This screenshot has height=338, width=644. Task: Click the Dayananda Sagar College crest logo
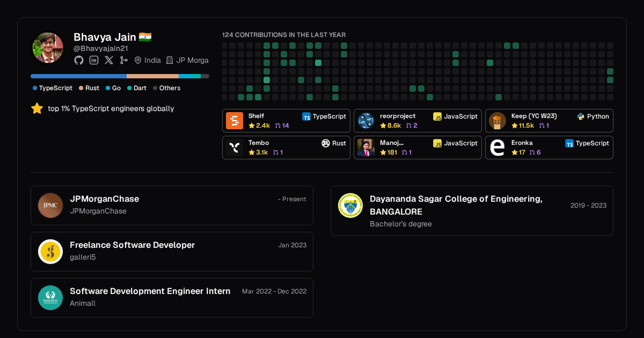pyautogui.click(x=350, y=205)
